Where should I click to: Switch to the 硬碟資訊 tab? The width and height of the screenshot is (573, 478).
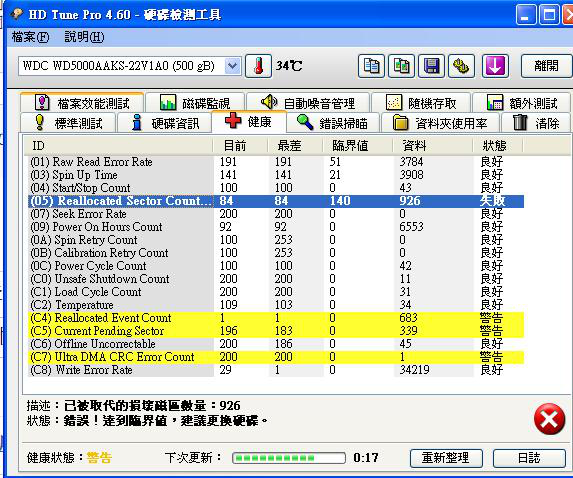(164, 123)
